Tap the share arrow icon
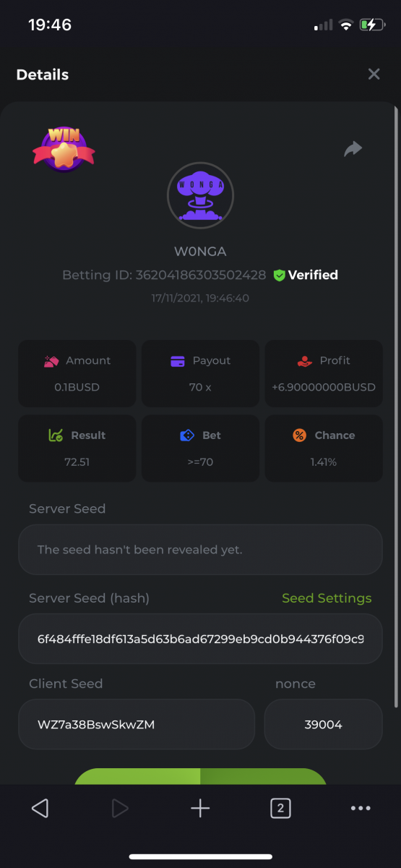The width and height of the screenshot is (401, 868). click(353, 149)
